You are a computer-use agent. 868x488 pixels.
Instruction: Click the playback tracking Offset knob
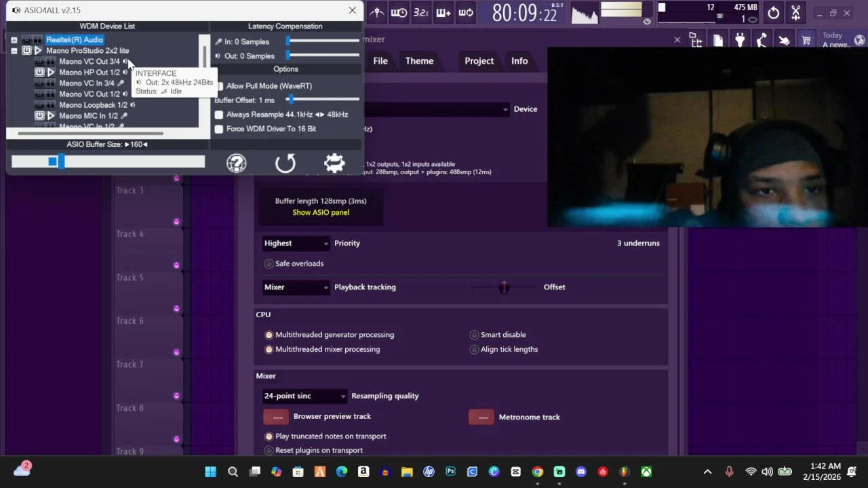tap(504, 287)
